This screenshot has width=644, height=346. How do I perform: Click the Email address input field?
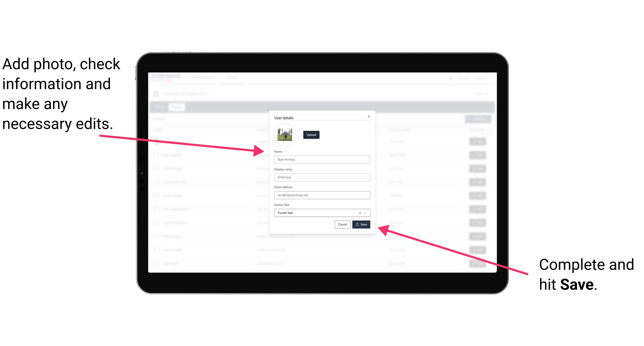[x=322, y=195]
